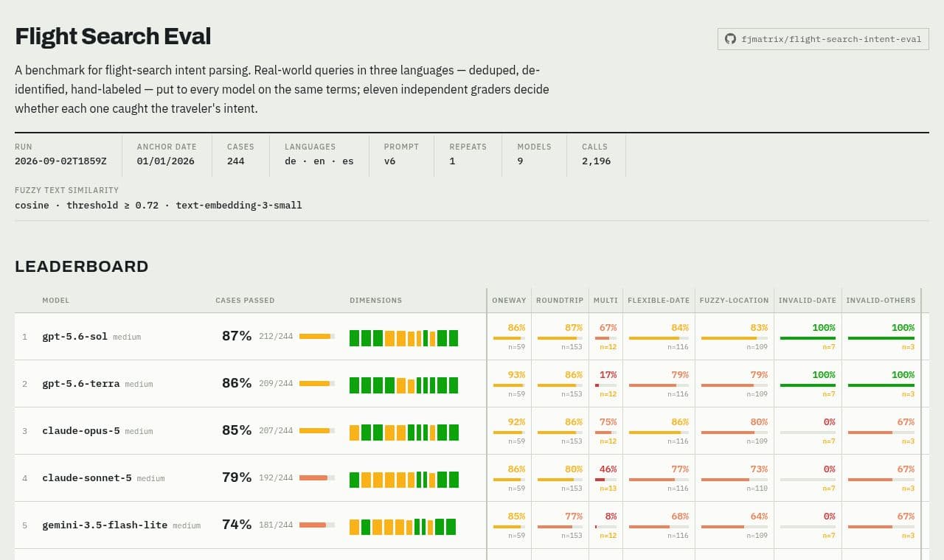Click the 192/244 cases count

pyautogui.click(x=276, y=478)
